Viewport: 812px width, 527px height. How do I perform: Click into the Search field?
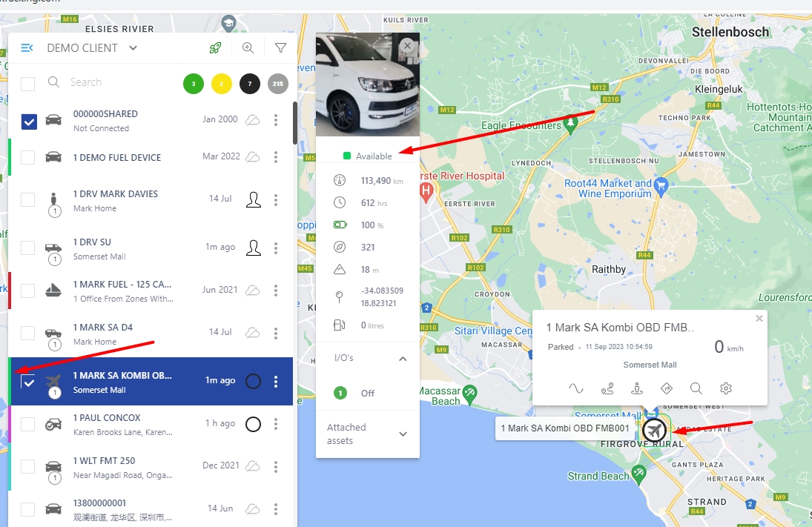119,82
